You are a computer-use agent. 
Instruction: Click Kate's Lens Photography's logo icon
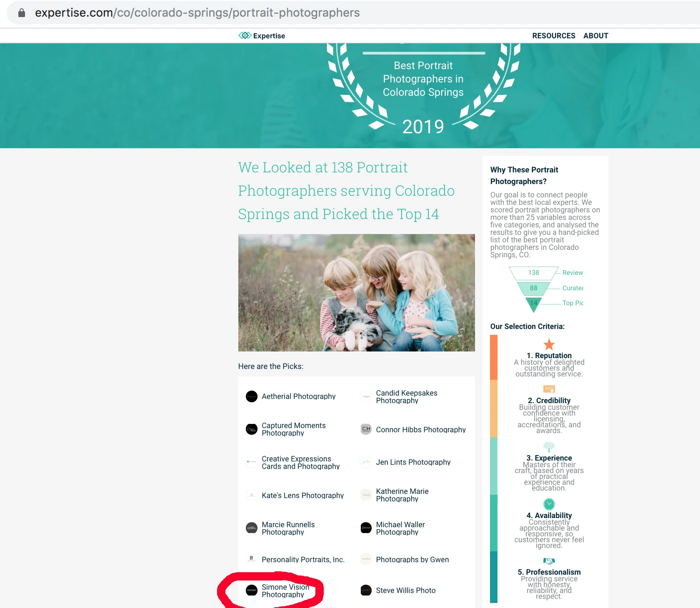252,495
